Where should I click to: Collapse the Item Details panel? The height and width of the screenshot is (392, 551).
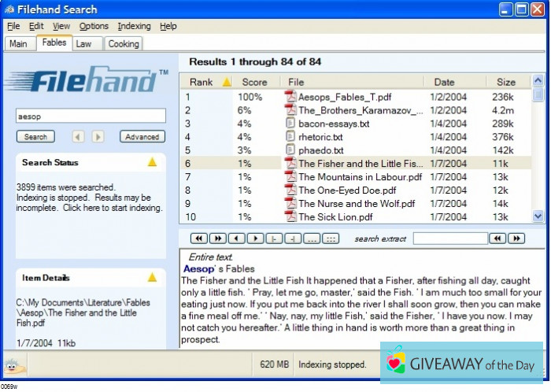[x=152, y=277]
